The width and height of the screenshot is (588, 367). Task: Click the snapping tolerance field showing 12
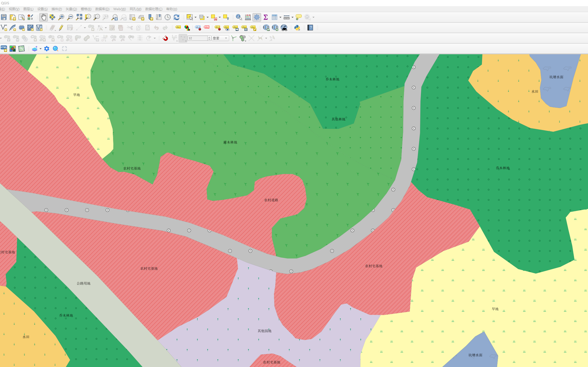pos(197,38)
